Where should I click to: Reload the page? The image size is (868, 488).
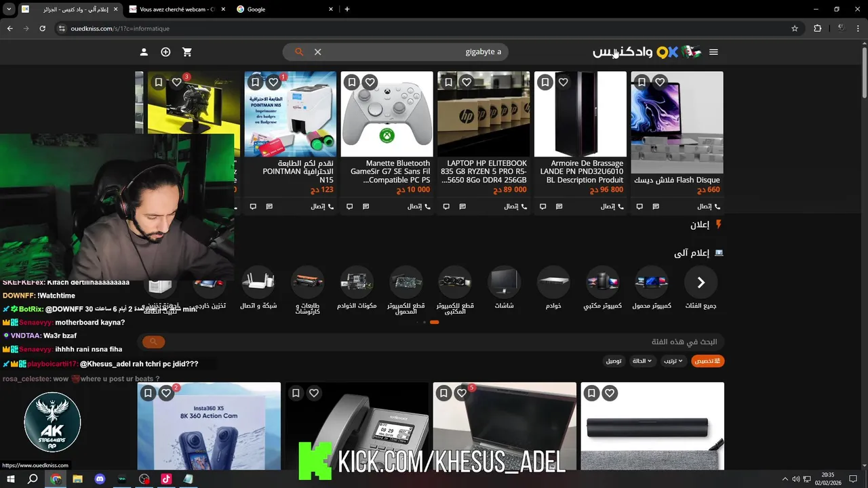click(x=42, y=28)
